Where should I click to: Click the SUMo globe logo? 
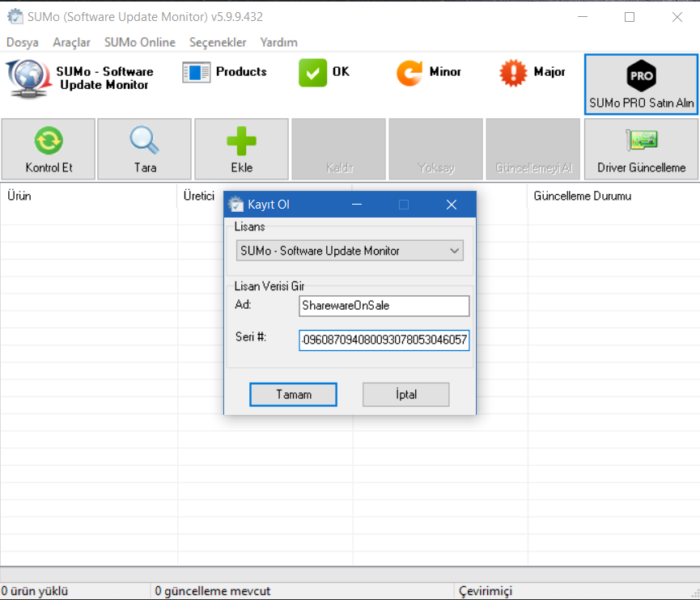pyautogui.click(x=28, y=78)
